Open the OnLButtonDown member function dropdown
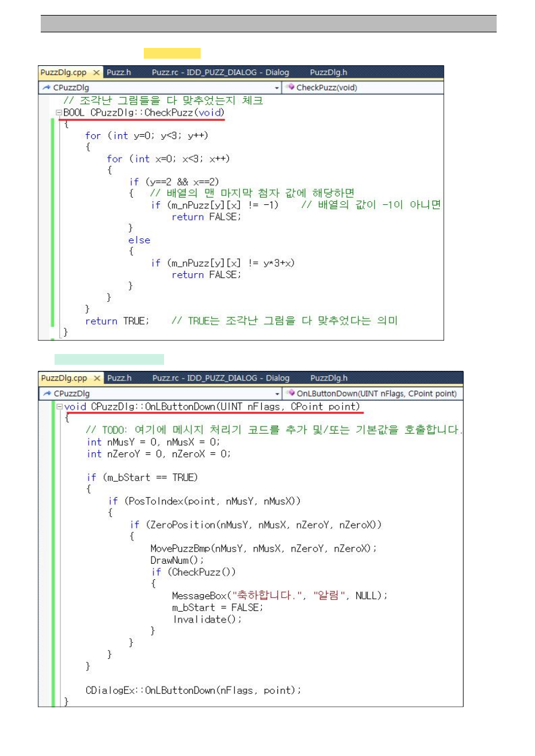 click(x=371, y=394)
